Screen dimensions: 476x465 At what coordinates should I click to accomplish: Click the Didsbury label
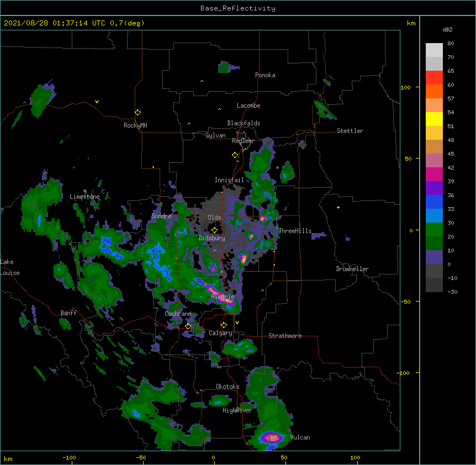[212, 238]
